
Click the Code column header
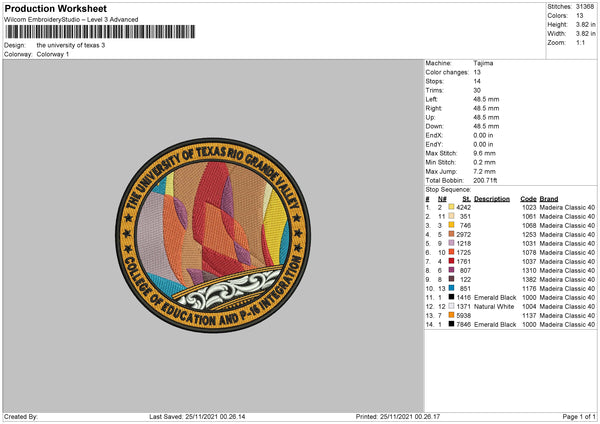(528, 199)
